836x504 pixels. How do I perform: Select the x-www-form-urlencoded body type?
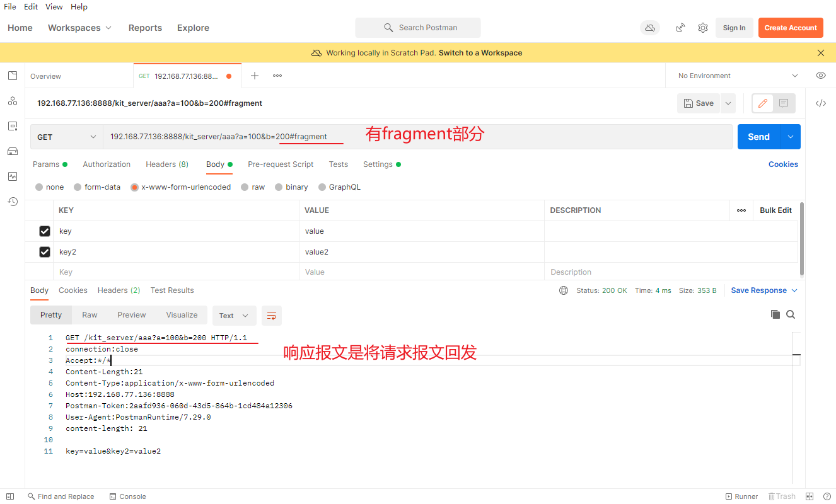pyautogui.click(x=134, y=187)
